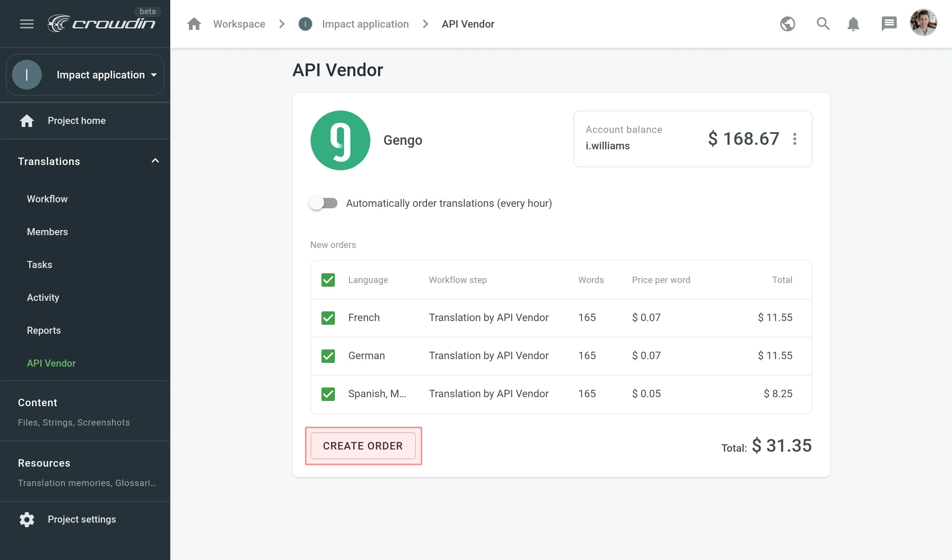This screenshot has height=560, width=952.
Task: Click the account balance card
Action: coord(693,139)
